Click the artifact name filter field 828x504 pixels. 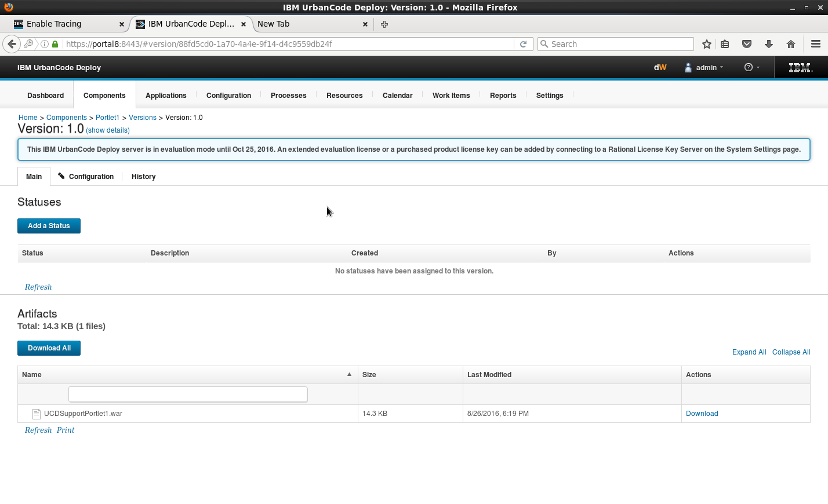tap(188, 395)
